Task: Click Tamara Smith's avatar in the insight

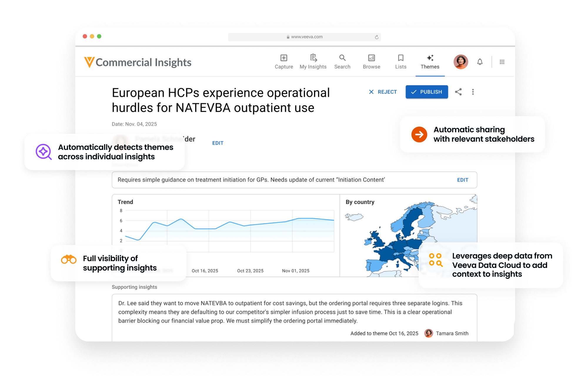Action: pyautogui.click(x=429, y=333)
